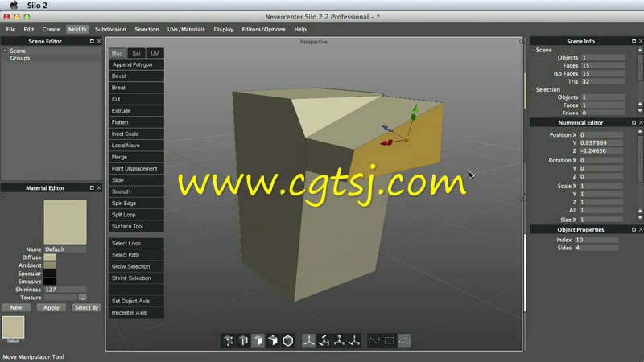Click the green Y-axis manipulator arrow
Screen dimensions: 644x362
[x=415, y=109]
